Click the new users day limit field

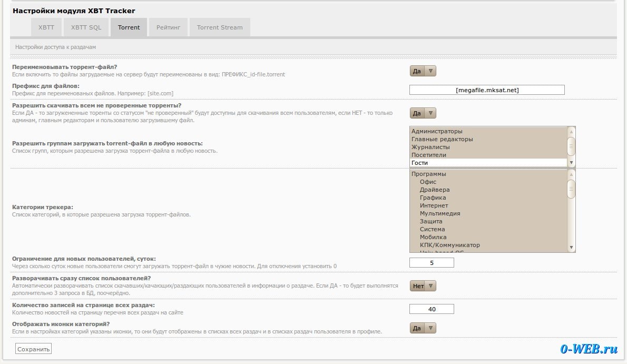(x=432, y=263)
